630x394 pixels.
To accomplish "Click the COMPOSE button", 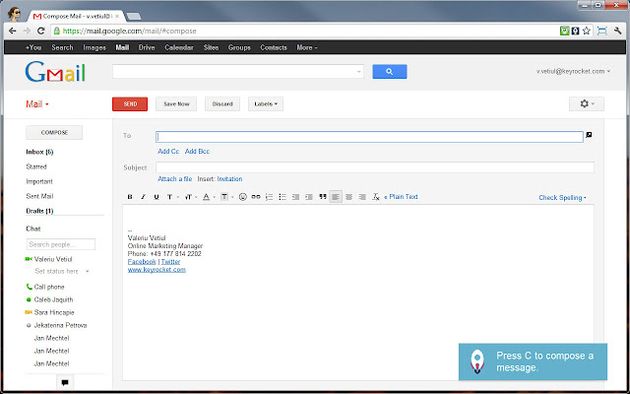I will [54, 133].
